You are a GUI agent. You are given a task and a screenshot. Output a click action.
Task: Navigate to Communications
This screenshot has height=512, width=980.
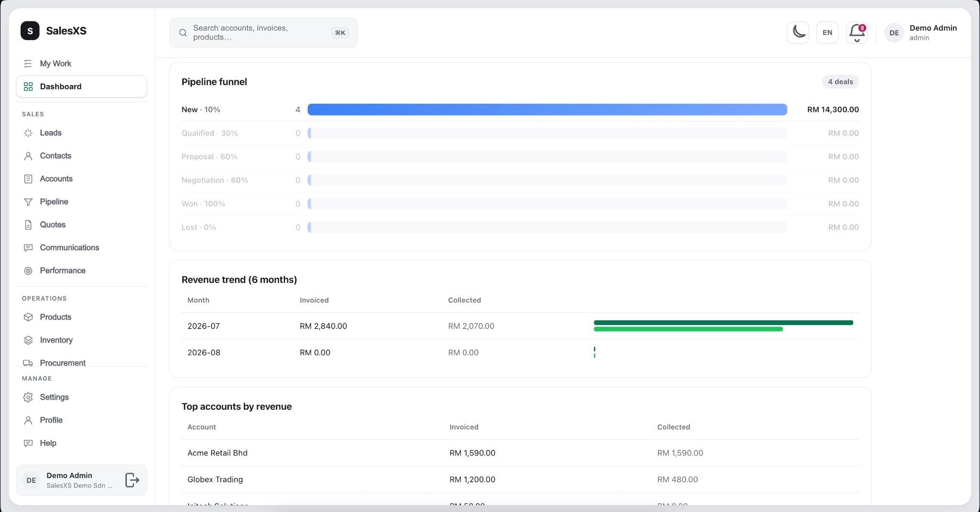(81, 248)
